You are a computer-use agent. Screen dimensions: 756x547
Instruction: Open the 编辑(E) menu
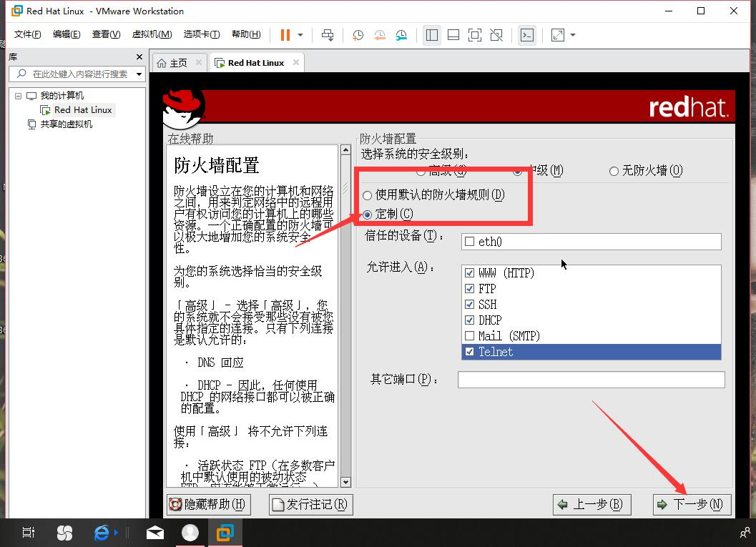(67, 34)
